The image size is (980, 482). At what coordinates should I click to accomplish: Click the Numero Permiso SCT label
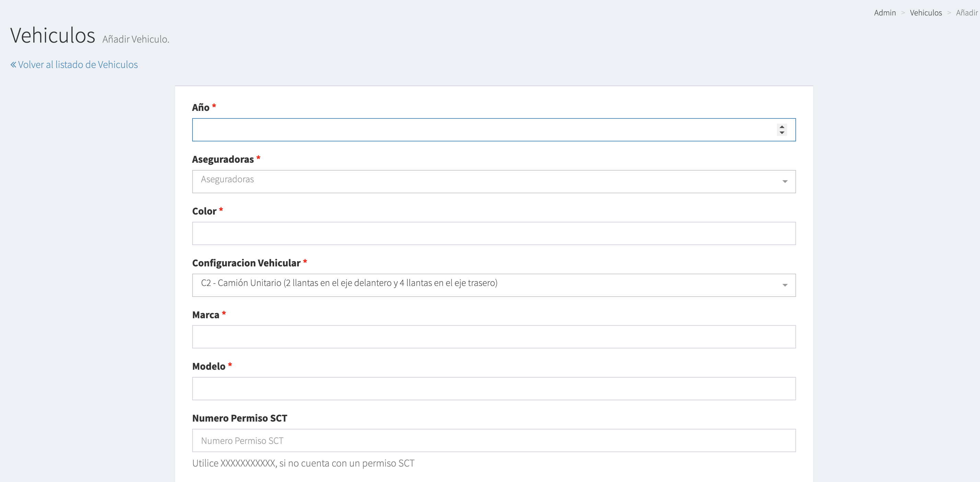(239, 418)
